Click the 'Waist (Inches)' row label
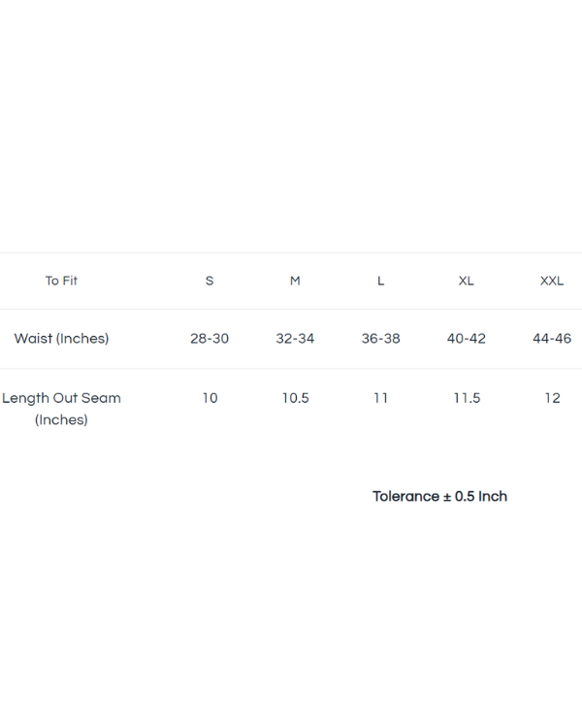This screenshot has width=582, height=728. (x=61, y=339)
